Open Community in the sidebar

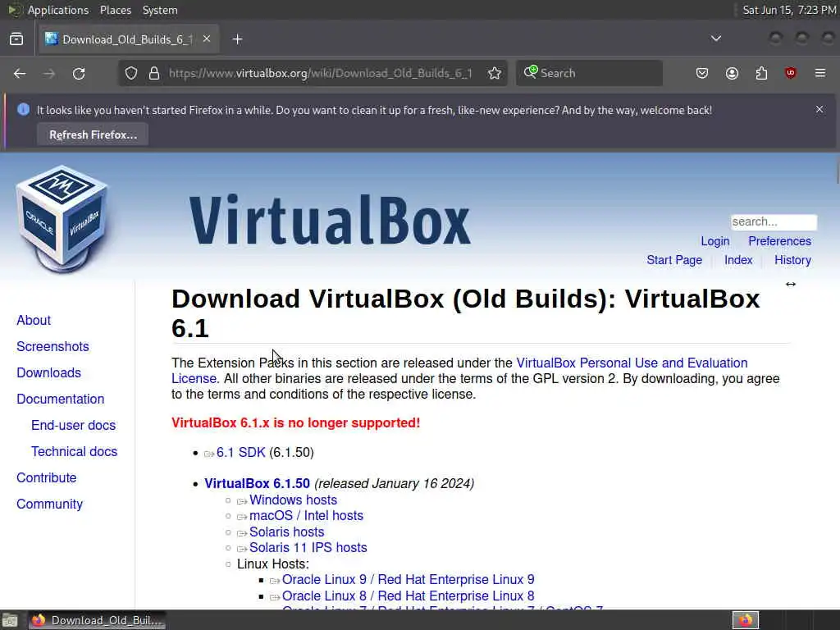(50, 504)
